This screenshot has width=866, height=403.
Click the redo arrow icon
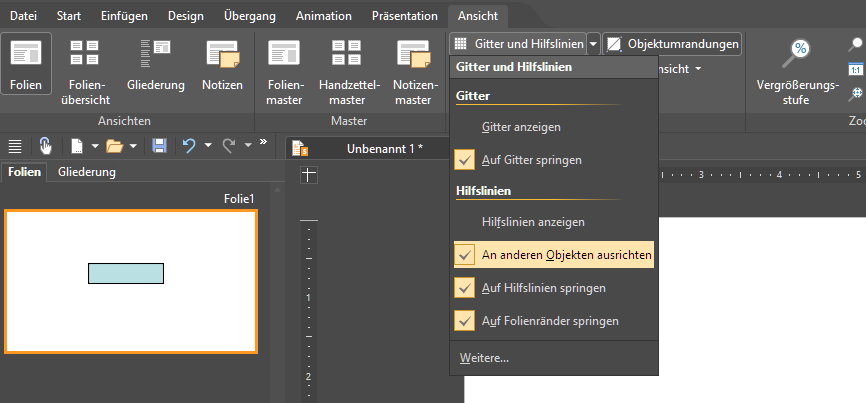pyautogui.click(x=229, y=146)
